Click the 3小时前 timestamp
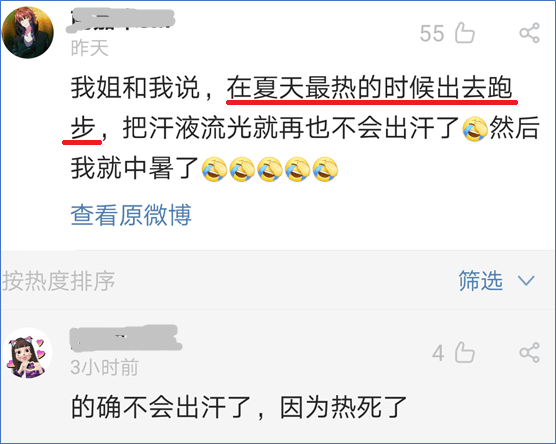The image size is (556, 444). (x=104, y=367)
